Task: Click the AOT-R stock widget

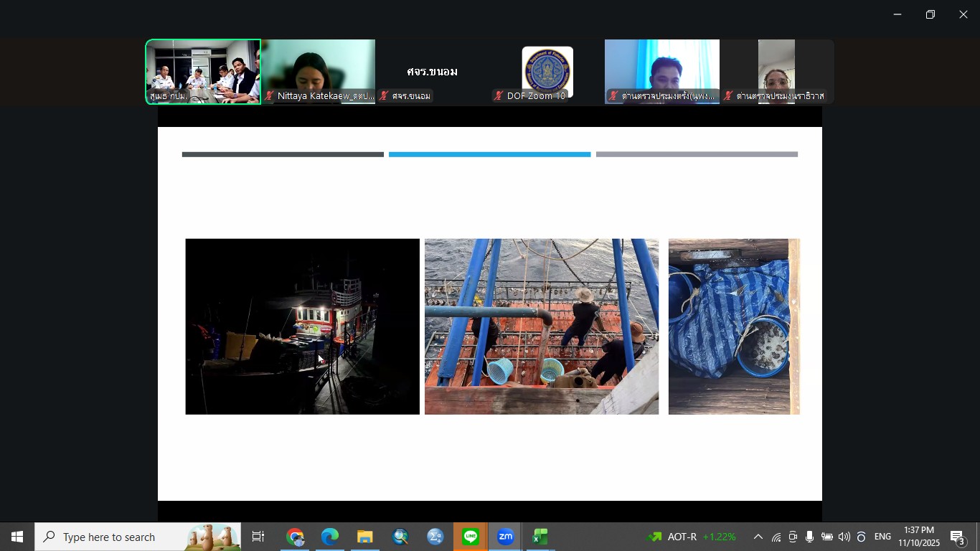Action: coord(692,537)
